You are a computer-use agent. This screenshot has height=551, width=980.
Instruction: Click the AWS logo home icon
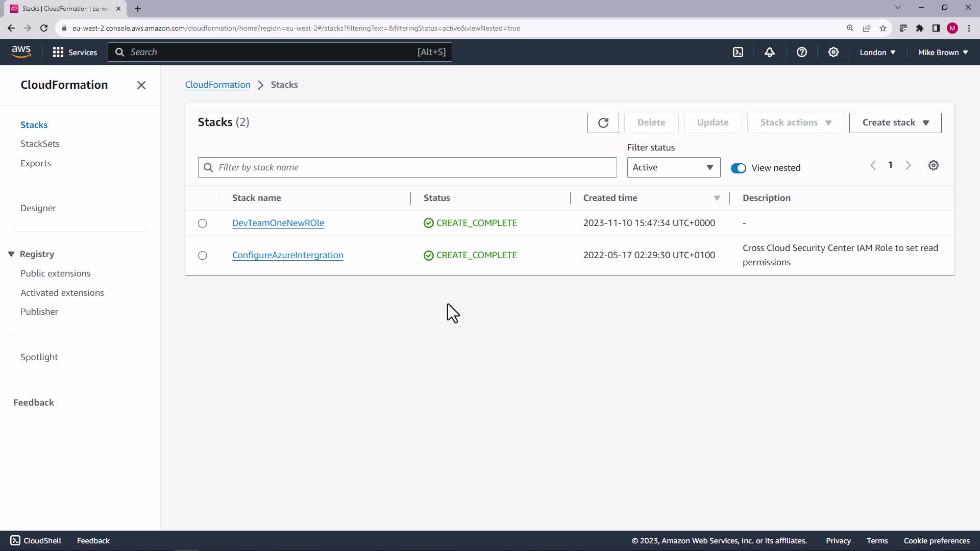click(21, 52)
